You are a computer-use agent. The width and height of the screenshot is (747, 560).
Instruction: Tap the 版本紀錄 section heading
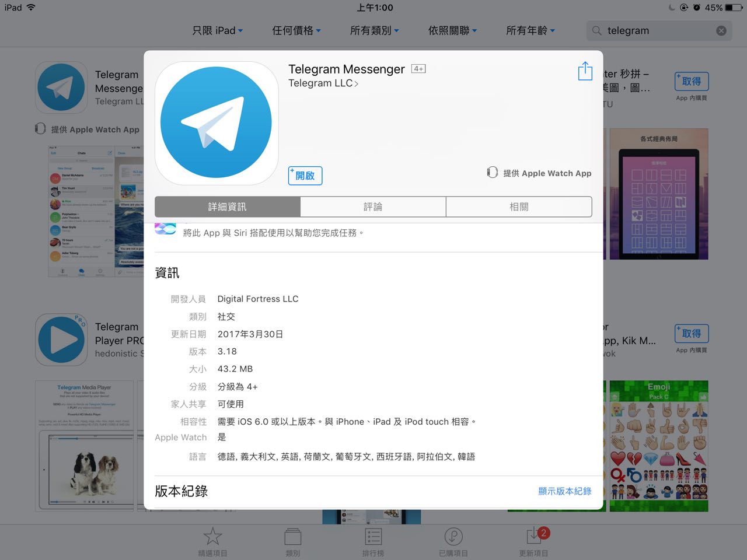(181, 491)
